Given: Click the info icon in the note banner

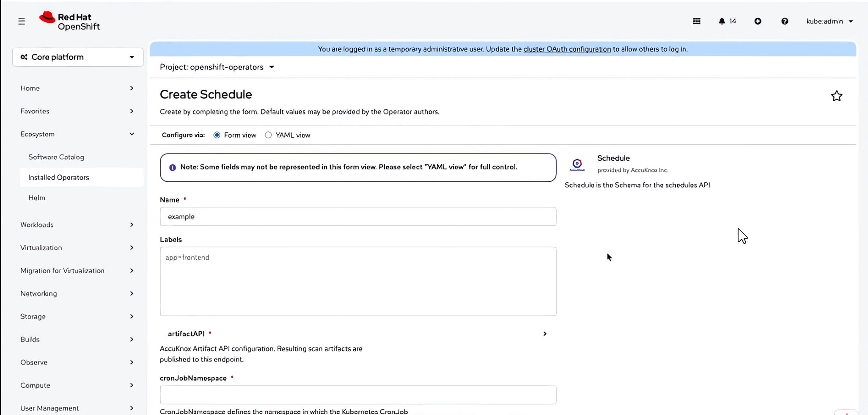Looking at the screenshot, I should (x=173, y=167).
